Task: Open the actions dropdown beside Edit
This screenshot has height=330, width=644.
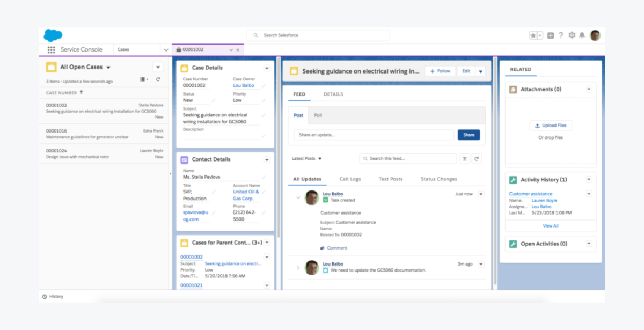Action: pyautogui.click(x=480, y=71)
